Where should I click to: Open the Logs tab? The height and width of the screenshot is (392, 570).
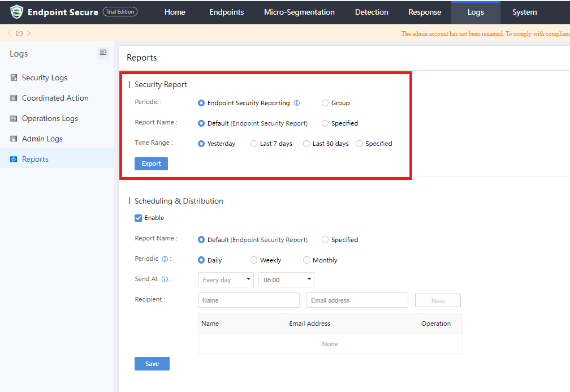(476, 12)
